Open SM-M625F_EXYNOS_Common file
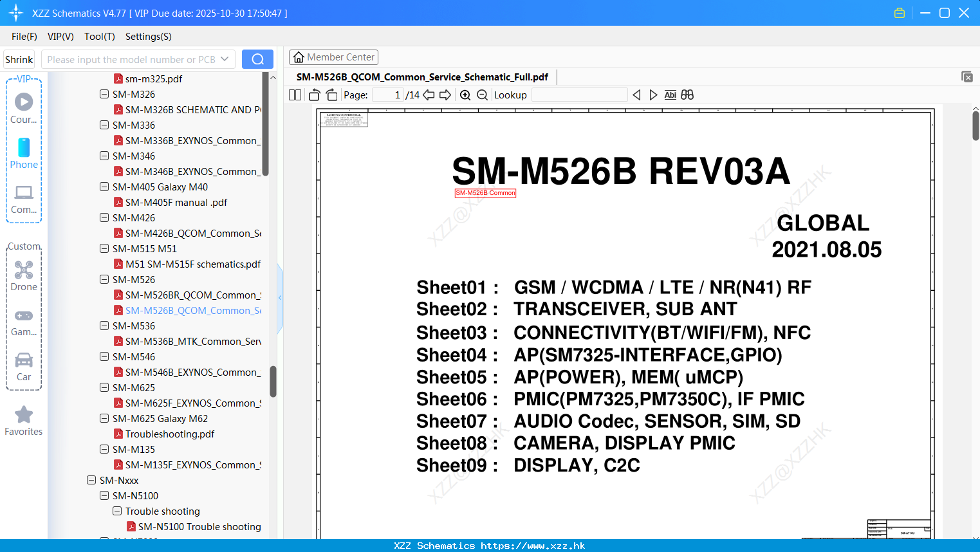The height and width of the screenshot is (552, 980). click(193, 403)
